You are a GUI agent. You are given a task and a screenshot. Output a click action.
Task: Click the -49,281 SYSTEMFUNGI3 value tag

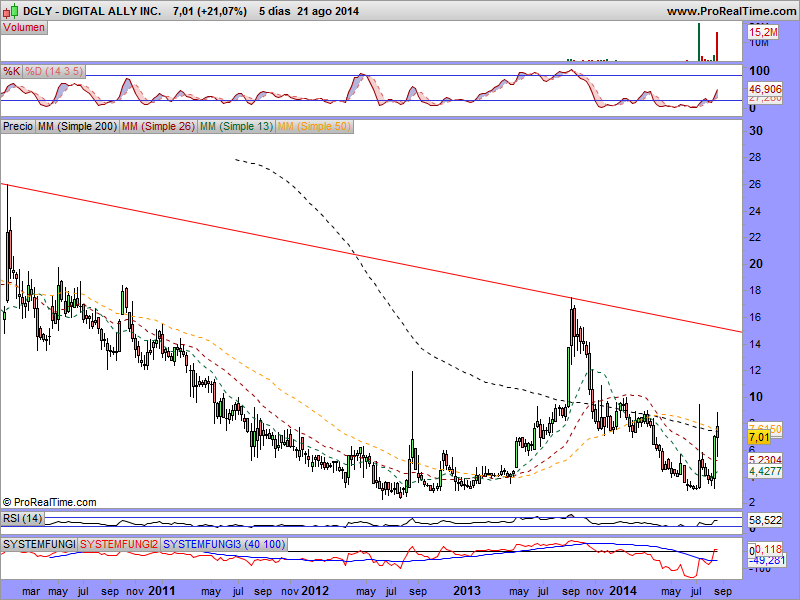(x=767, y=560)
